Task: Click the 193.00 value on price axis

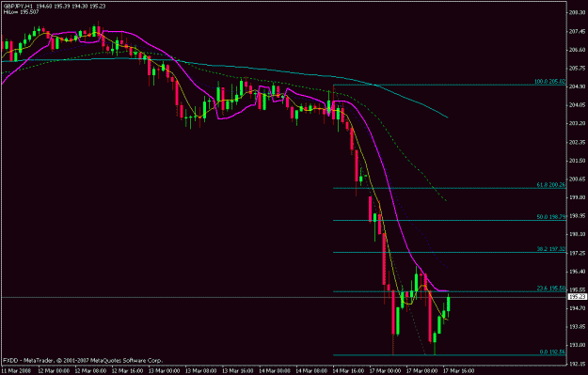Action: coord(578,345)
